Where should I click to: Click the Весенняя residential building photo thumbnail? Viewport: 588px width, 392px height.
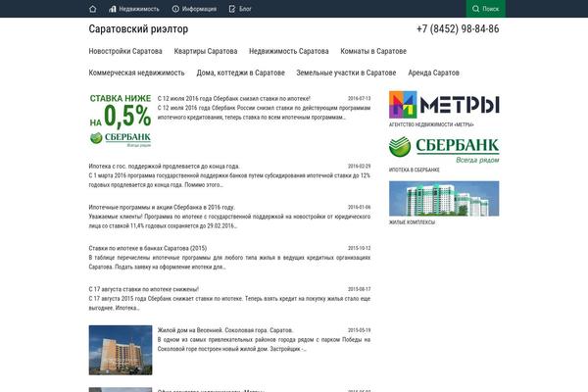[121, 350]
